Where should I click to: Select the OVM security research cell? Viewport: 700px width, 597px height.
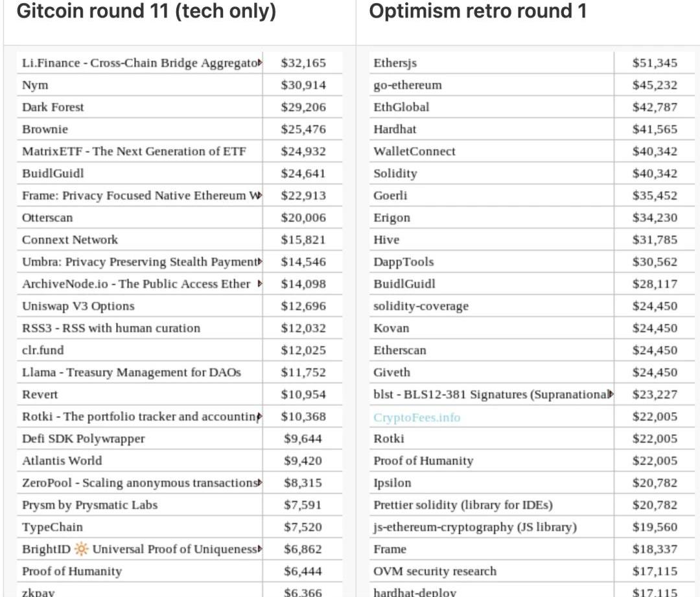pyautogui.click(x=435, y=571)
